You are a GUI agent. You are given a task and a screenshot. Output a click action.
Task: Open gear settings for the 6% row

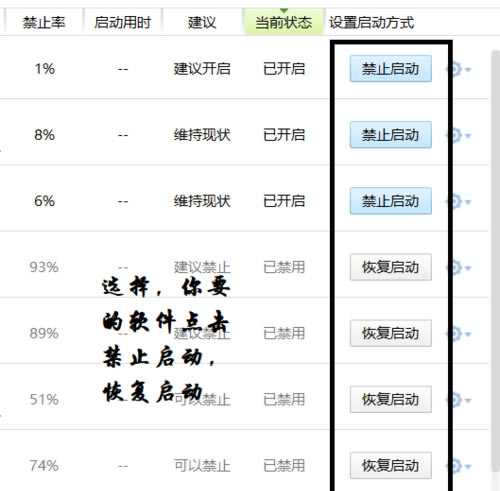458,201
